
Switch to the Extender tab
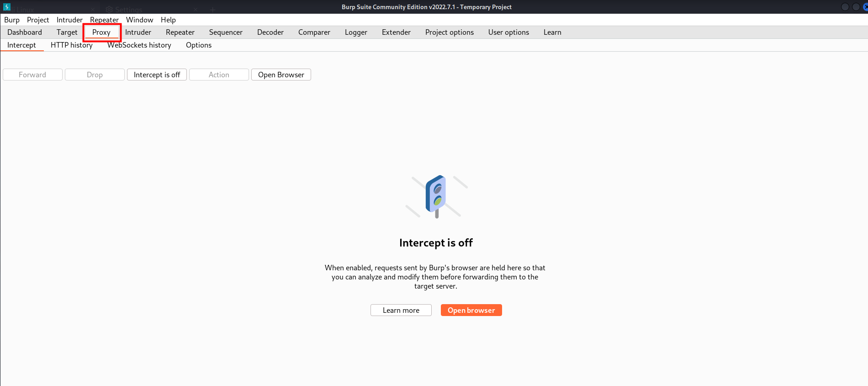(396, 32)
